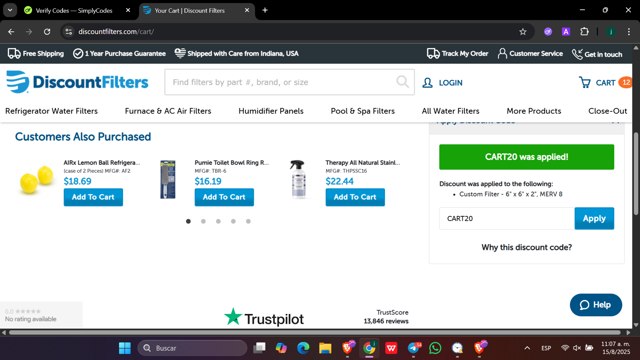Viewport: 640px width, 360px height.
Task: Open All Water Filters menu
Action: pos(450,111)
